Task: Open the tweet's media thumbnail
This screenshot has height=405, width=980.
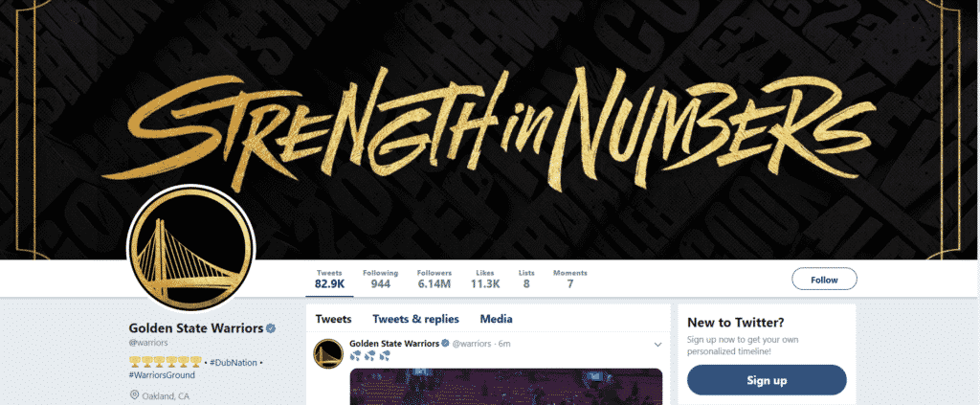Action: 505,386
